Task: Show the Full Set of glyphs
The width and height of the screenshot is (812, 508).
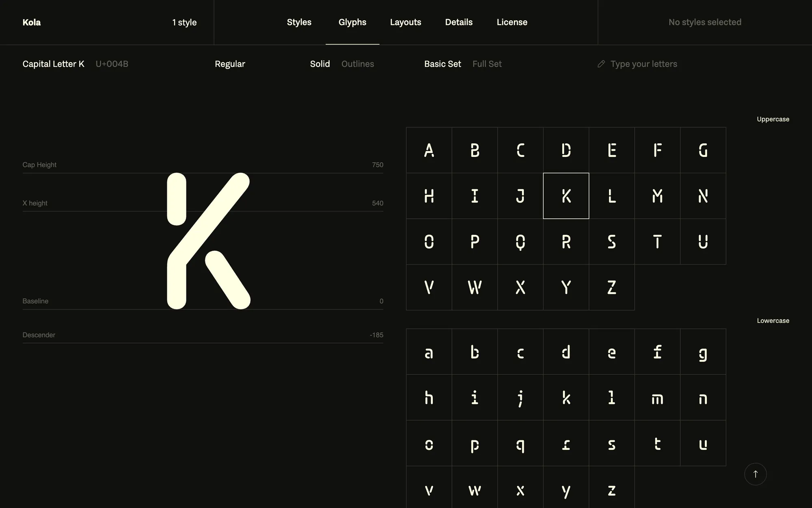Action: tap(487, 64)
